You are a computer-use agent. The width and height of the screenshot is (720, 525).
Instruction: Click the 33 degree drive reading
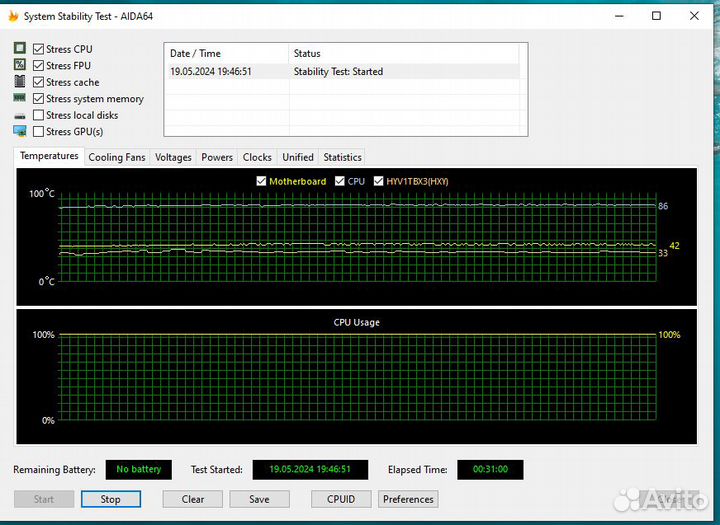coord(663,253)
